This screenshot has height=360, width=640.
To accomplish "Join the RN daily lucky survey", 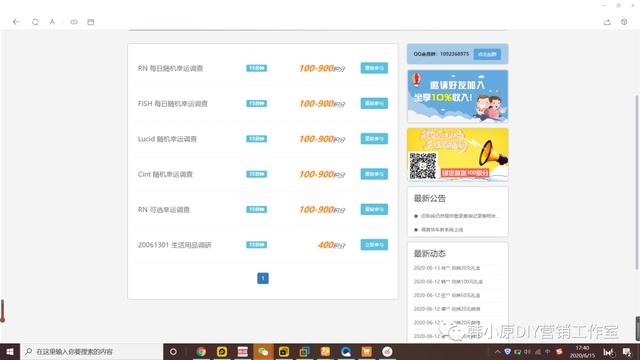I will 374,68.
